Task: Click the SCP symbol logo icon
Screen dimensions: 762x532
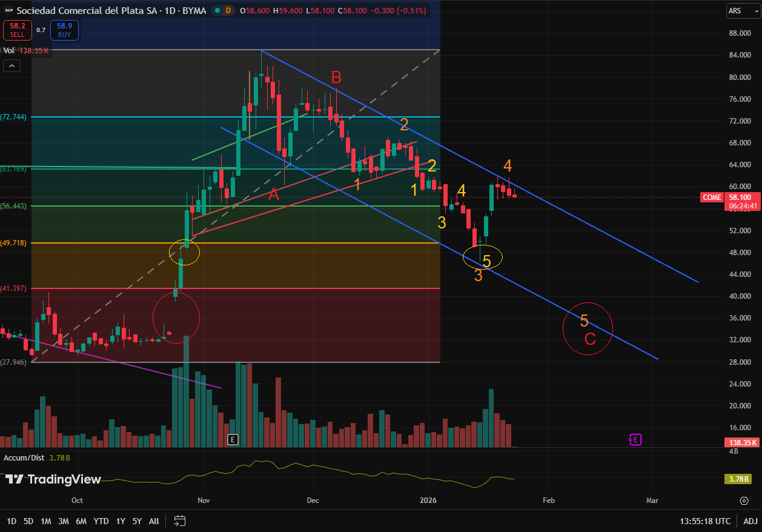Action: [9, 11]
